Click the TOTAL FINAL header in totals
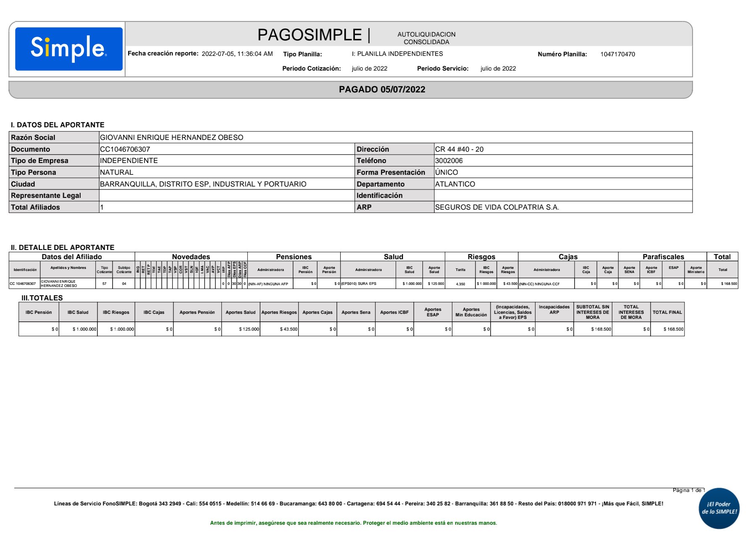Screen dimensions: 756x547 pyautogui.click(x=667, y=312)
